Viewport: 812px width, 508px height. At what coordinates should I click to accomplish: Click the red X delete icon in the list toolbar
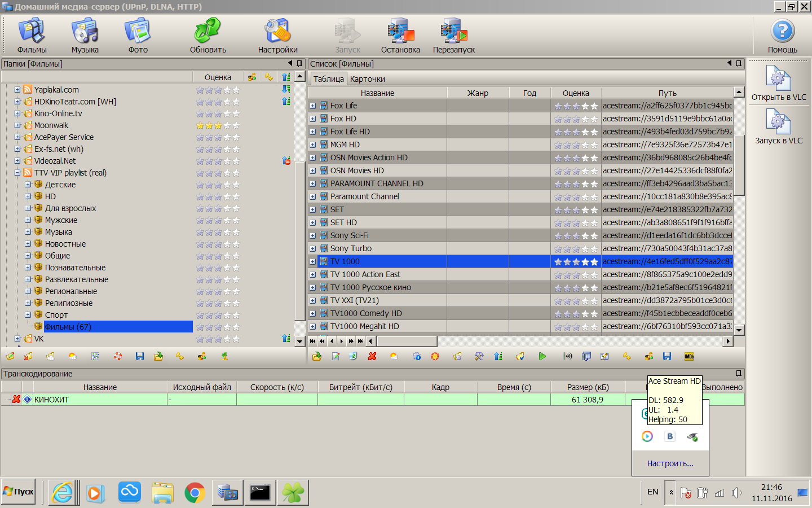click(372, 356)
